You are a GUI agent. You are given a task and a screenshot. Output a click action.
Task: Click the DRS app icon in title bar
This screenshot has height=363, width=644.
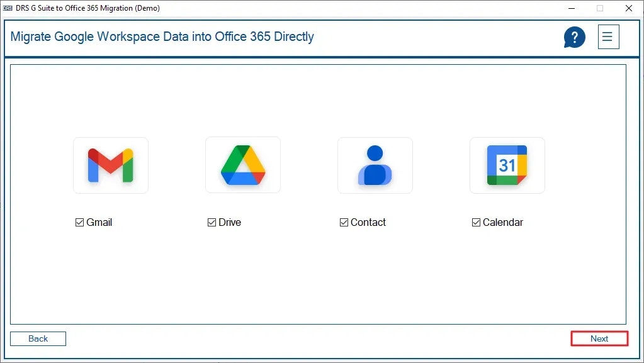(x=8, y=8)
